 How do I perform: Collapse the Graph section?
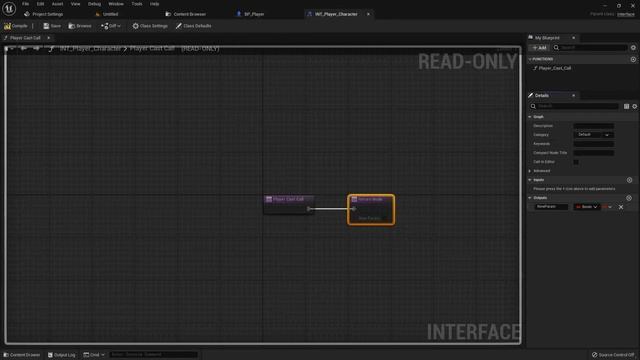530,117
